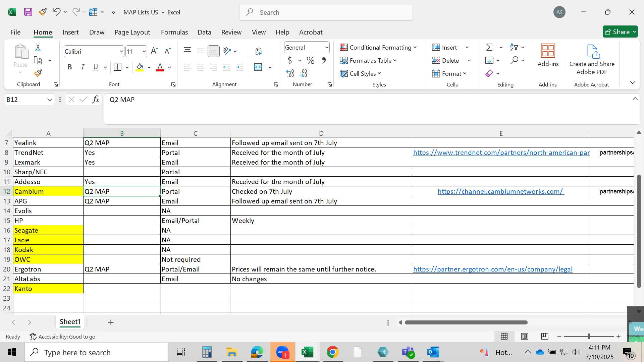This screenshot has width=644, height=362.
Task: Click the Decrease Indent icon
Action: click(x=227, y=67)
